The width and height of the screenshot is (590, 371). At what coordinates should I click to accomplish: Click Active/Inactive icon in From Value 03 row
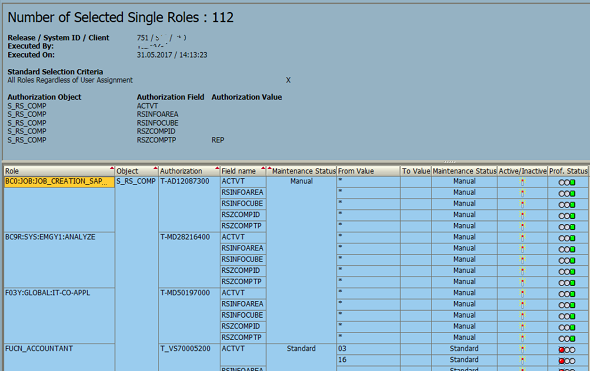pyautogui.click(x=522, y=350)
